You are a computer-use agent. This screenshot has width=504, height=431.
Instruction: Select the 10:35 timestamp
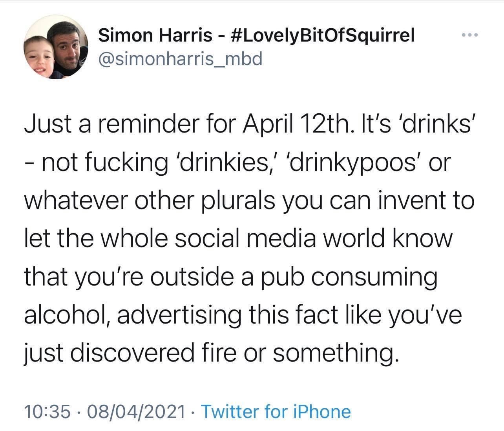pos(48,412)
